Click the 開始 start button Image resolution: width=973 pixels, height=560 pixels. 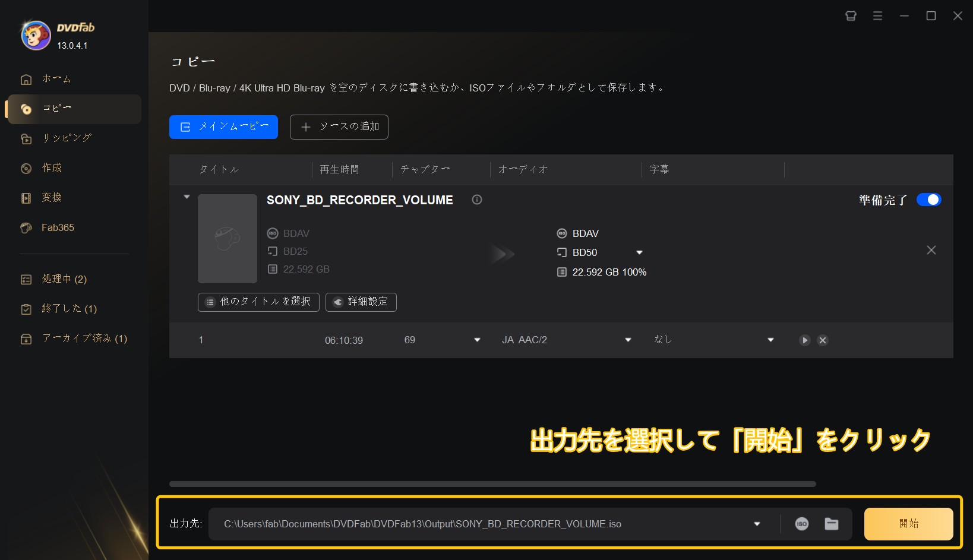(908, 524)
